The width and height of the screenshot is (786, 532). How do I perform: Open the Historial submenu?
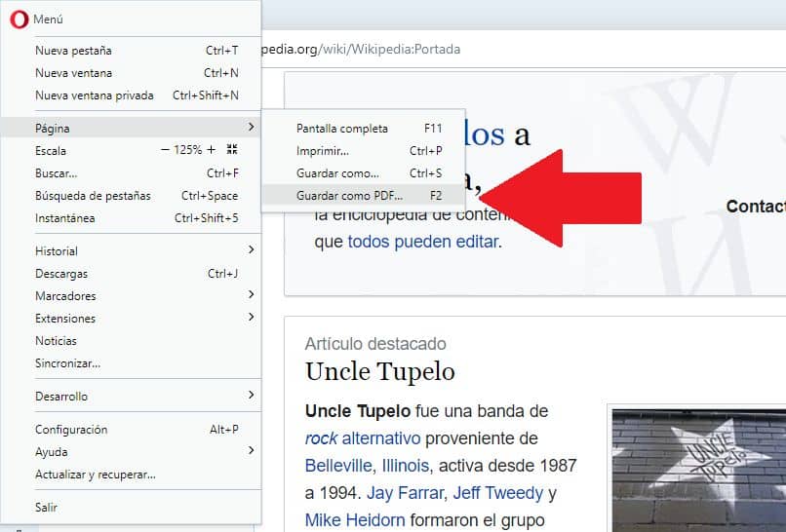[x=131, y=251]
